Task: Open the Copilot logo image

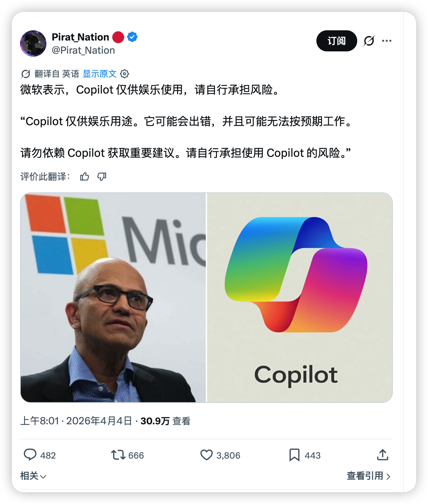Action: [300, 297]
